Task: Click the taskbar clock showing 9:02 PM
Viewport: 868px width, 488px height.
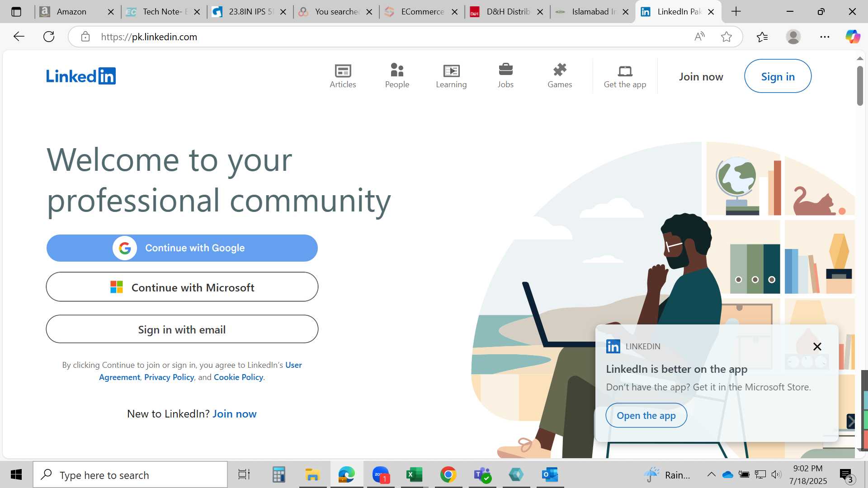Action: pyautogui.click(x=808, y=475)
